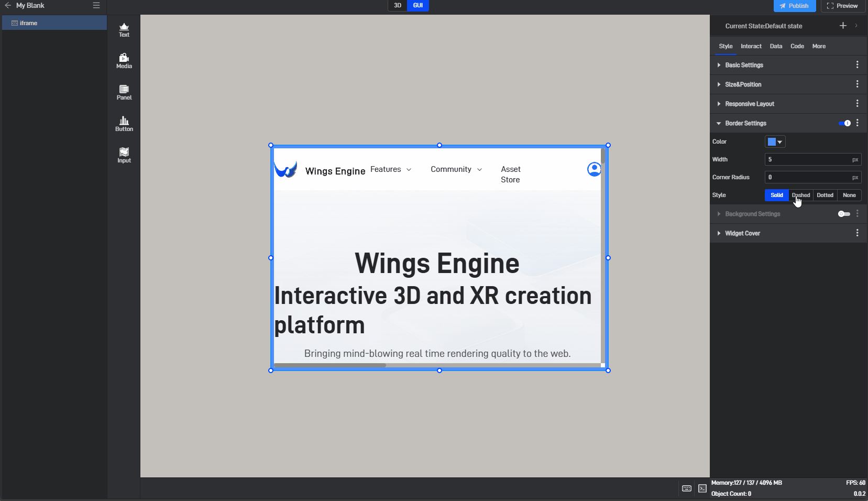Select the Input widget tool
The image size is (868, 501).
124,156
